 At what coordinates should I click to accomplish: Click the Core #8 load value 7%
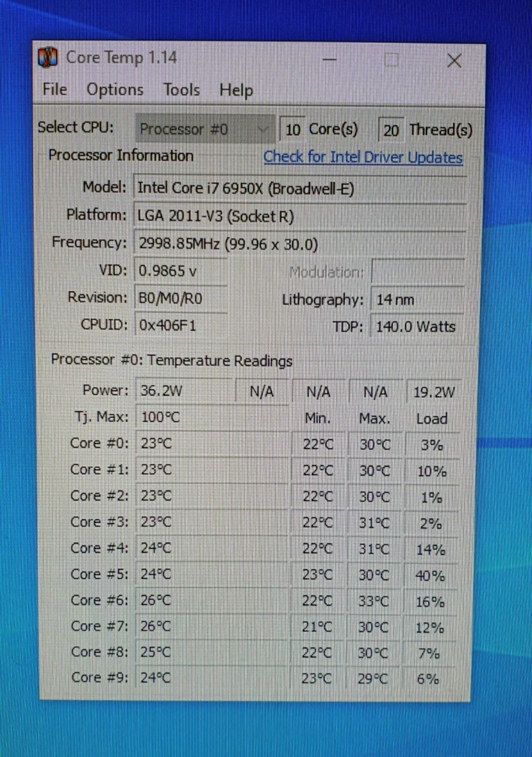[x=429, y=654]
